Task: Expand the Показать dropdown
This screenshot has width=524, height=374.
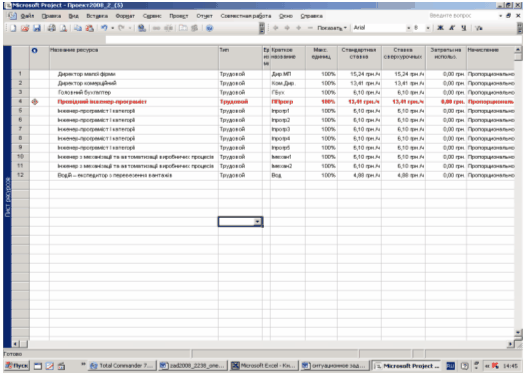Action: point(332,28)
